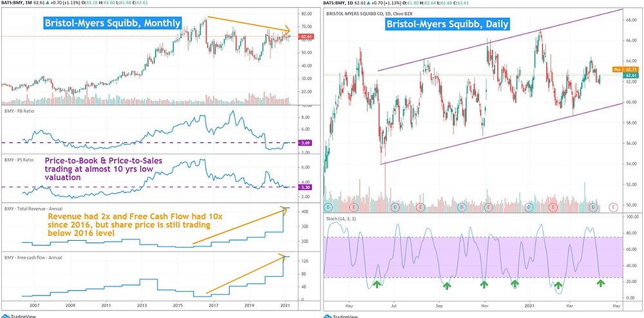
Task: Click the purple 3.30 PS Ratio value label
Action: click(307, 187)
